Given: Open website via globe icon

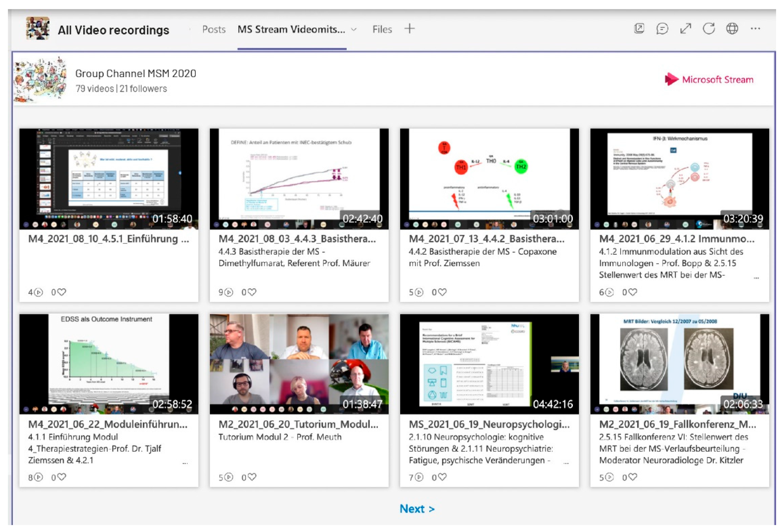Looking at the screenshot, I should click(732, 29).
